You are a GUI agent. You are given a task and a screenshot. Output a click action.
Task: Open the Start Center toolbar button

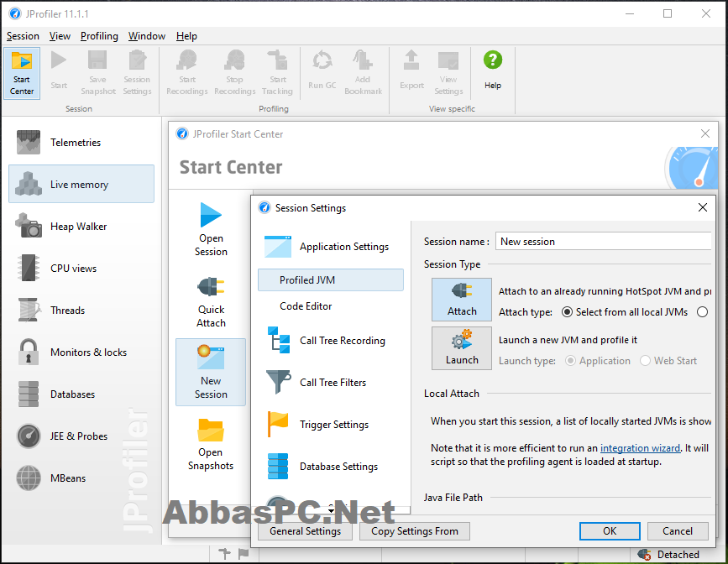coord(22,73)
